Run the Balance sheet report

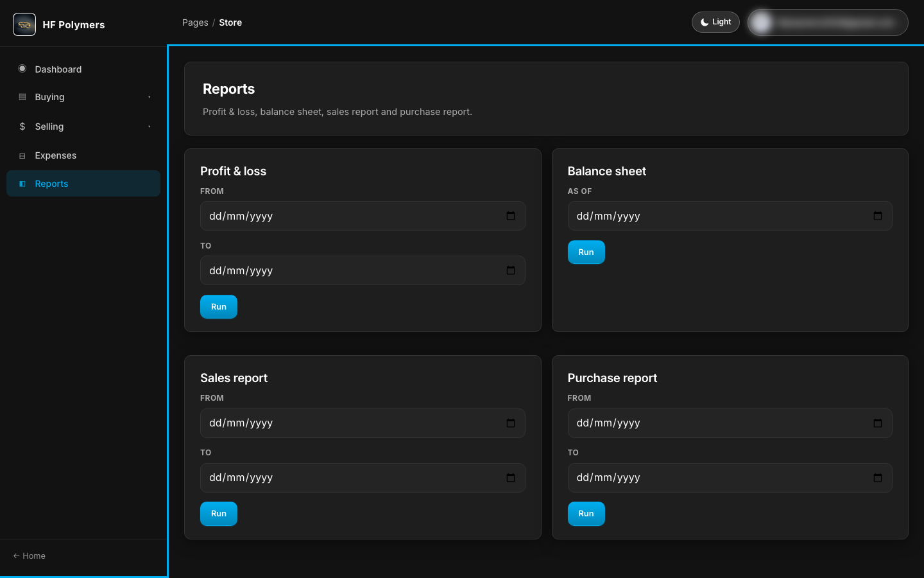click(586, 252)
